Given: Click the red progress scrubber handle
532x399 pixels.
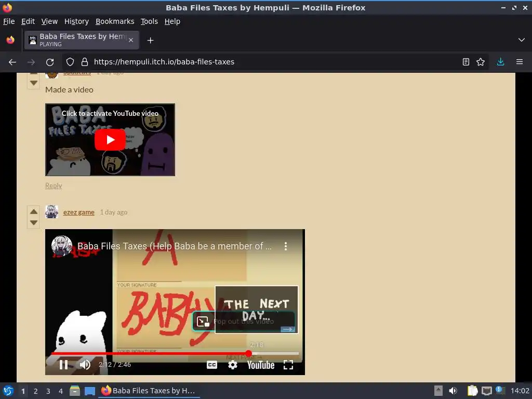Looking at the screenshot, I should point(248,353).
